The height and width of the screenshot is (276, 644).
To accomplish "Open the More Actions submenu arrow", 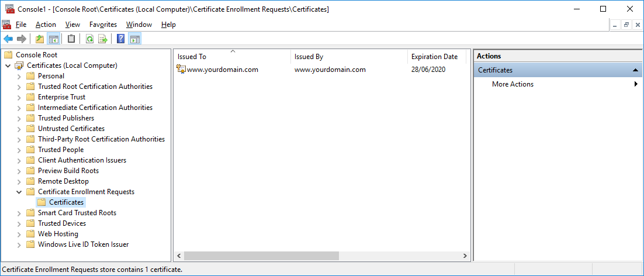I will [636, 84].
